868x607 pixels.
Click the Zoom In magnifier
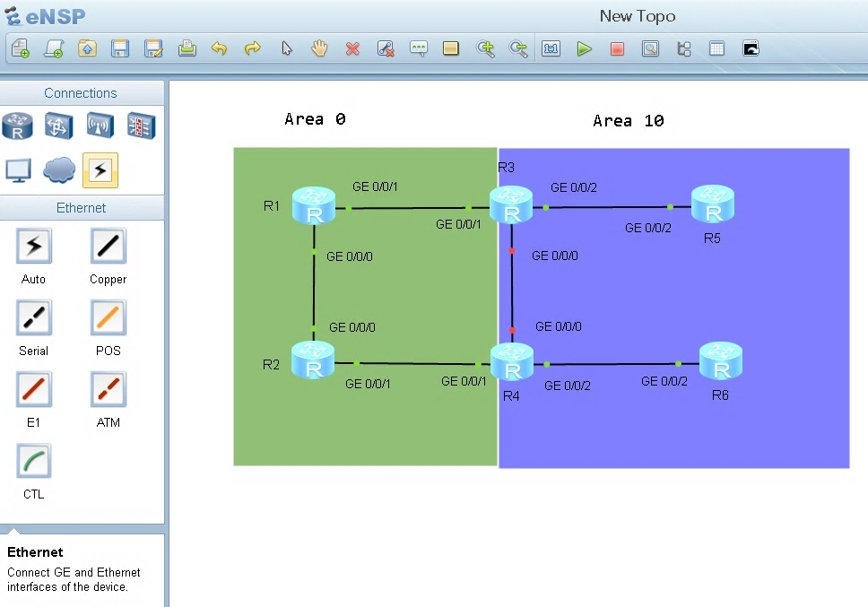point(485,48)
